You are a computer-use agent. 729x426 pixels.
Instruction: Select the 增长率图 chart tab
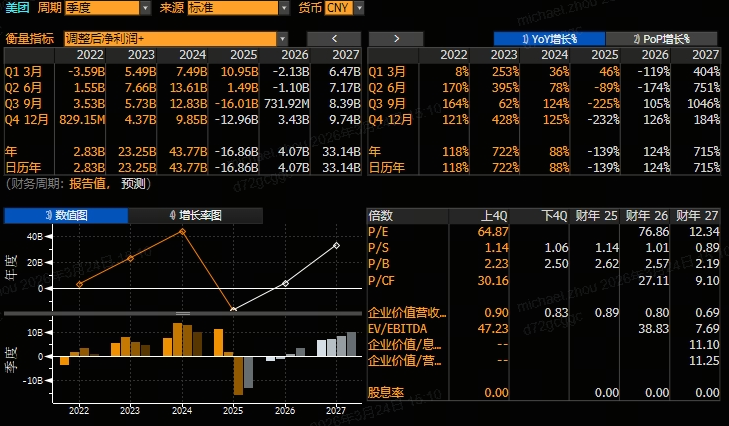click(x=195, y=215)
